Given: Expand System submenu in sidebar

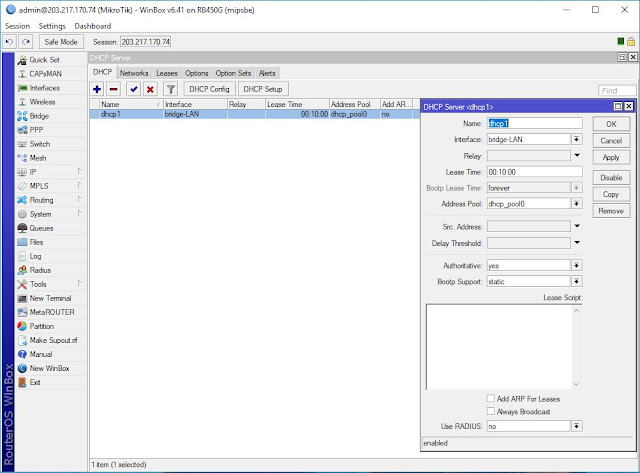Looking at the screenshot, I should pos(80,213).
